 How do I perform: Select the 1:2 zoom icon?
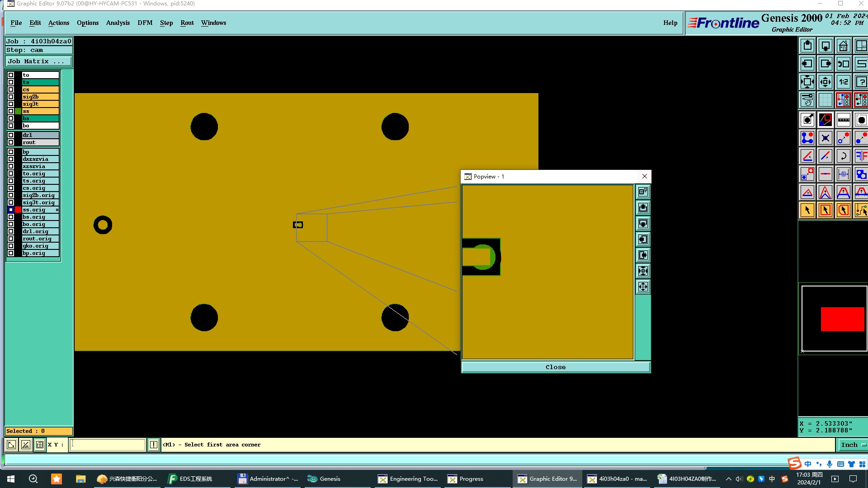click(843, 82)
